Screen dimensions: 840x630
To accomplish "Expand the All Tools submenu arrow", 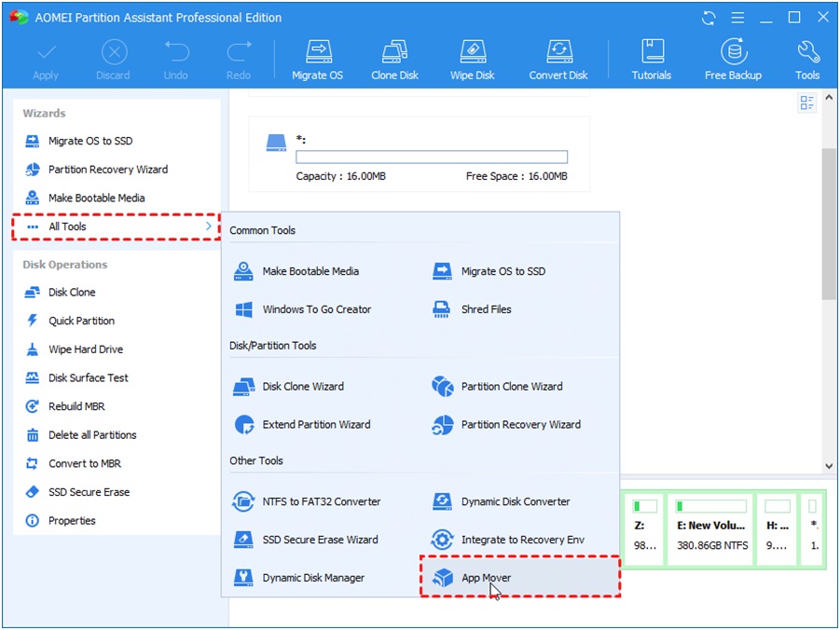I will coord(207,226).
